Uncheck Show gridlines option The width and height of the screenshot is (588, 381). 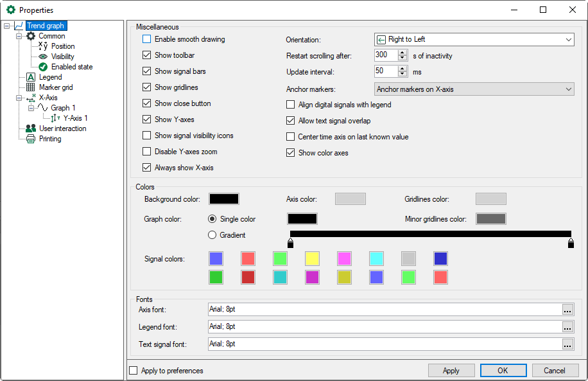147,87
